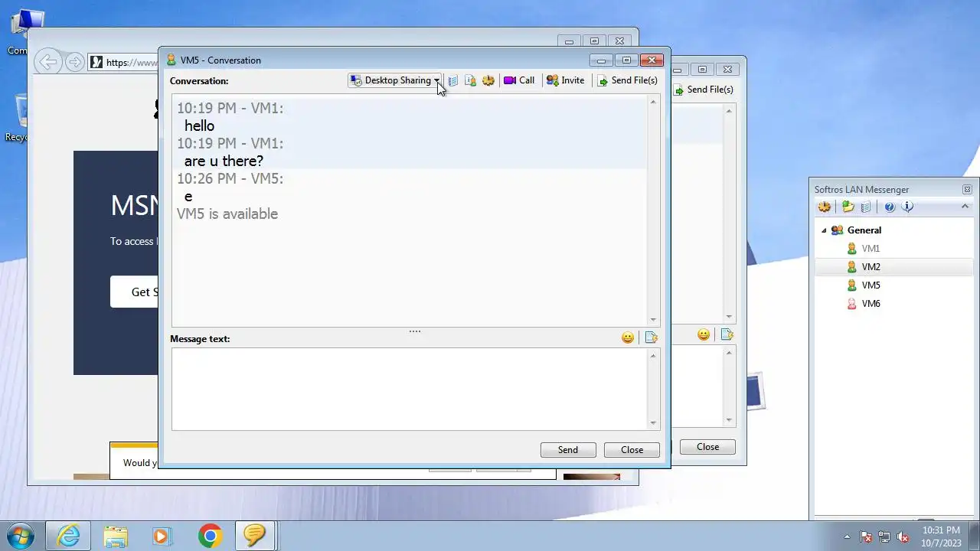Click taskbar clock showing 10:31 PM
This screenshot has height=551, width=980.
[x=941, y=536]
